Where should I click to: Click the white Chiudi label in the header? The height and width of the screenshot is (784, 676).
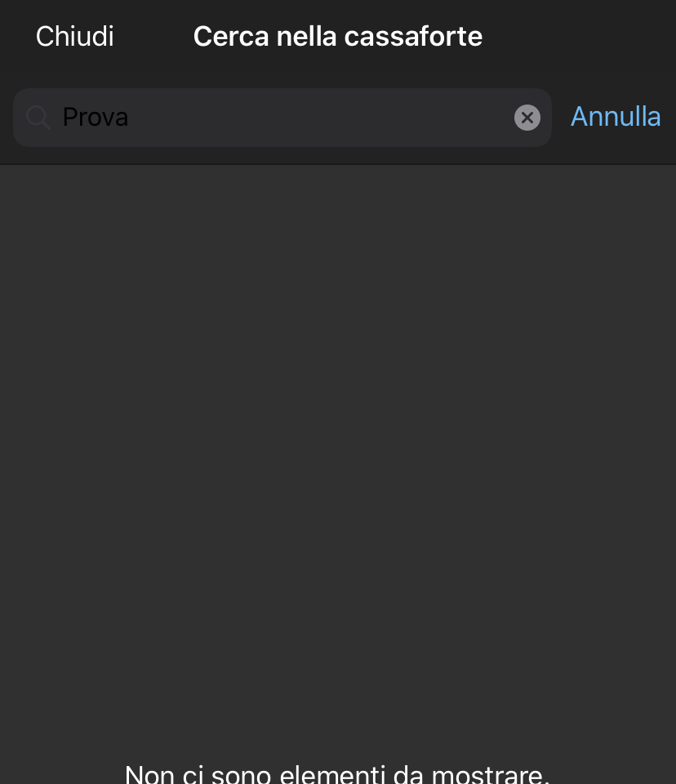(75, 37)
